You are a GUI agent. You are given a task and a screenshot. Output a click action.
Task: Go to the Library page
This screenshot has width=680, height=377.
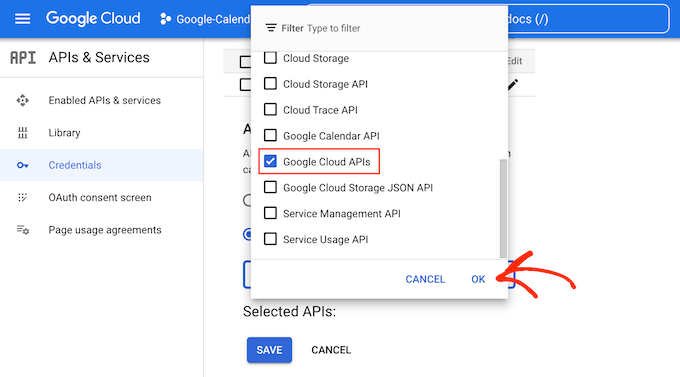(64, 133)
